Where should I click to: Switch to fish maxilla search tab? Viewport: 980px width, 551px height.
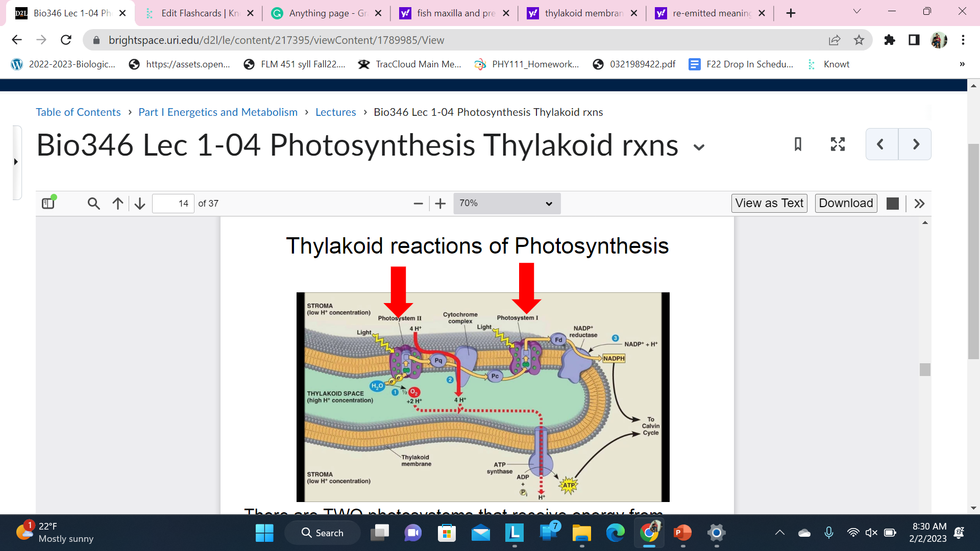(454, 13)
